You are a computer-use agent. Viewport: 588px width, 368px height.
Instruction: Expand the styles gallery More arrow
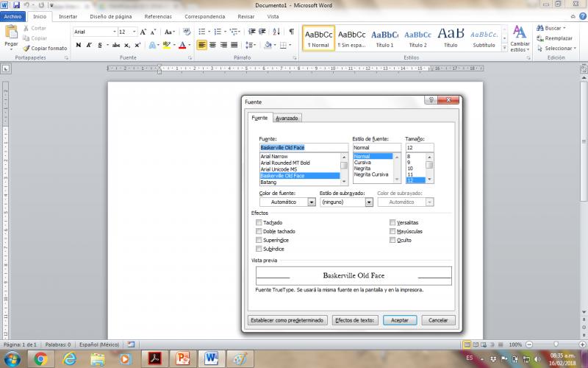point(504,48)
